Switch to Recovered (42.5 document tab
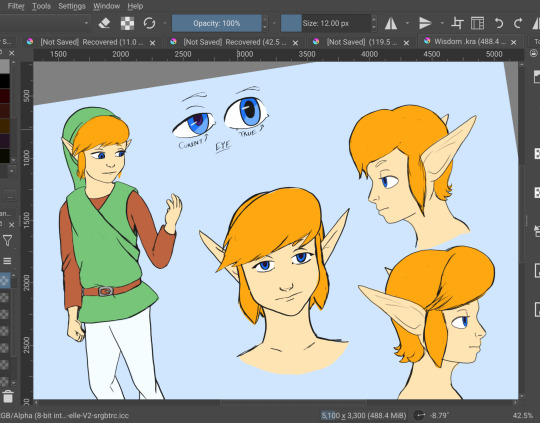This screenshot has height=423, width=540. [x=235, y=42]
